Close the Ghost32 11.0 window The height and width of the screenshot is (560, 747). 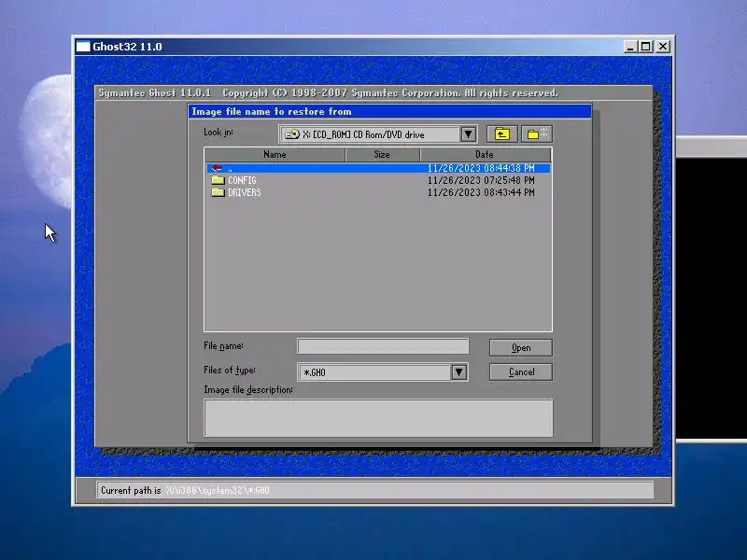(x=663, y=47)
